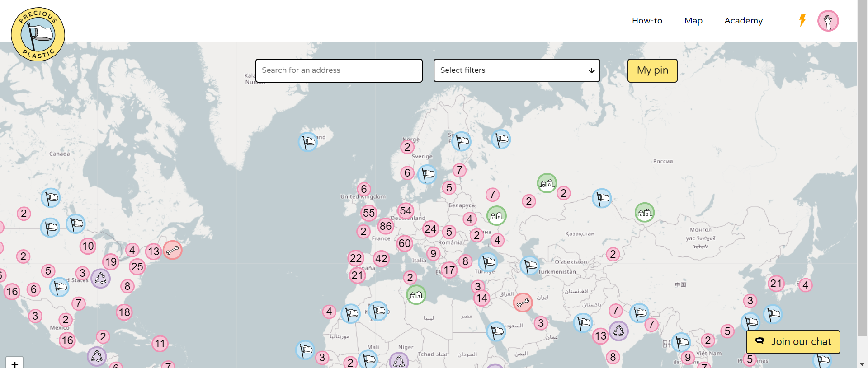Select the green workspace pin in Tunisia
Image resolution: width=868 pixels, height=368 pixels.
[416, 295]
